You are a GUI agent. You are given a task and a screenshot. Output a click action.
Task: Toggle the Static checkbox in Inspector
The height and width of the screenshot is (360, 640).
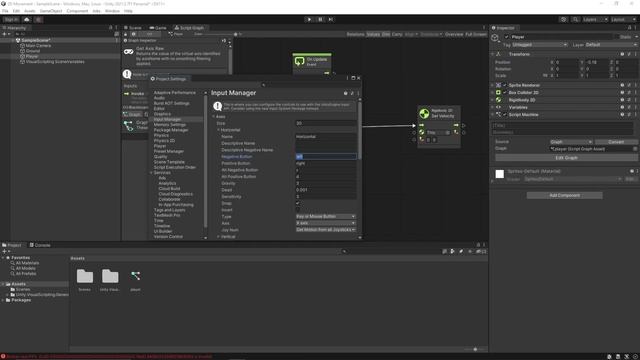pyautogui.click(x=618, y=37)
